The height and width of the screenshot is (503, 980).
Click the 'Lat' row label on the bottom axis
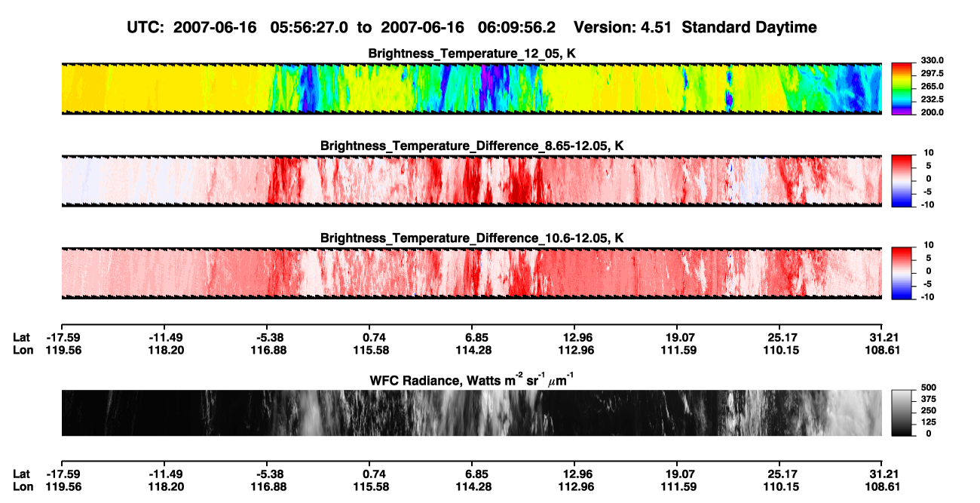tap(22, 474)
